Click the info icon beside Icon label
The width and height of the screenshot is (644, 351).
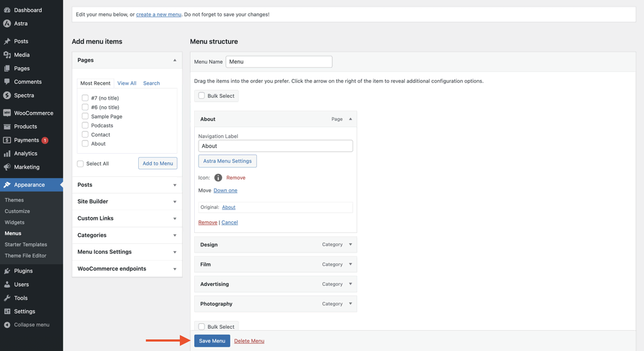click(218, 178)
